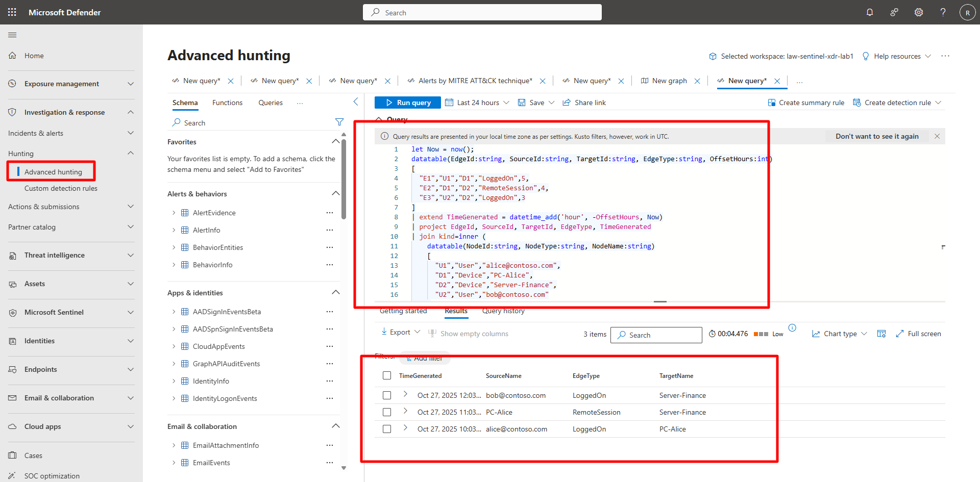Select the alice@contoso.com result row checkbox
The height and width of the screenshot is (482, 980).
387,429
